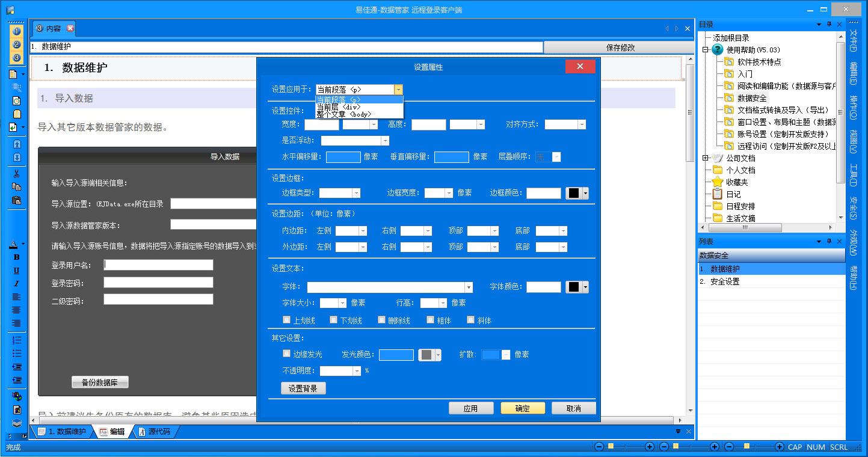
Task: Select 整个文章 <body> from dropdown list
Action: tap(344, 114)
